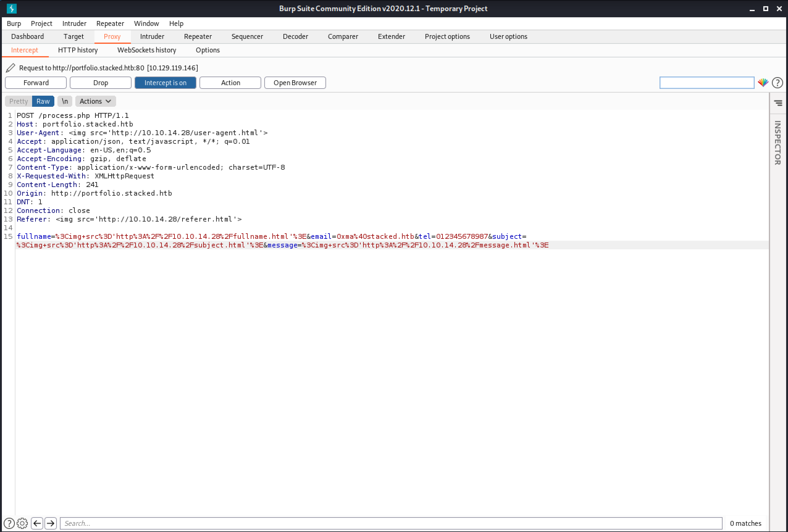Screen dimensions: 788x532
Task: Click the bottom search help icon
Action: (x=9, y=523)
